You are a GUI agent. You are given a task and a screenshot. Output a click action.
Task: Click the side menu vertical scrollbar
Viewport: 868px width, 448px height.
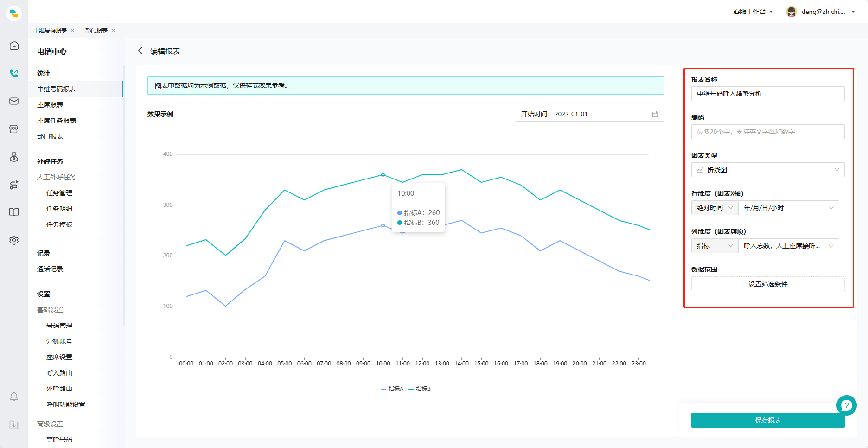click(x=124, y=195)
